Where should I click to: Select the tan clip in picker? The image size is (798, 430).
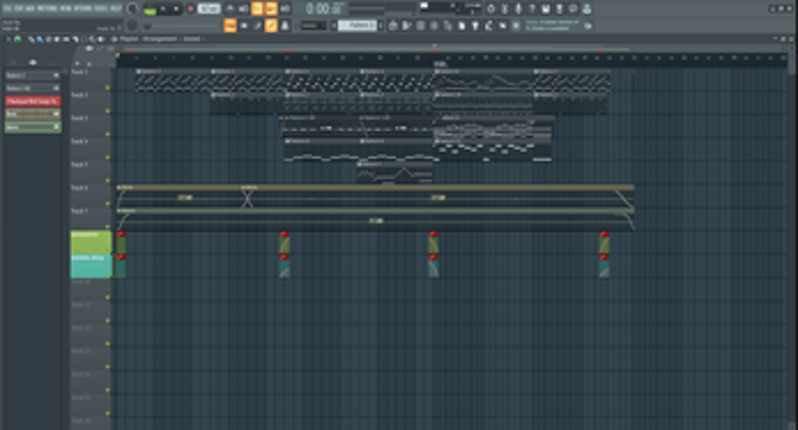[33, 114]
